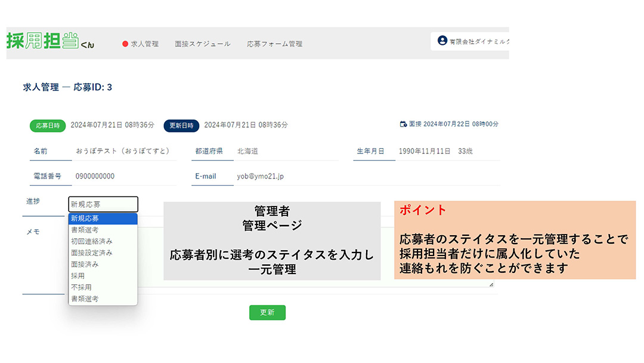The width and height of the screenshot is (644, 363).
Task: Click the user account icon in the top bar
Action: pos(442,41)
